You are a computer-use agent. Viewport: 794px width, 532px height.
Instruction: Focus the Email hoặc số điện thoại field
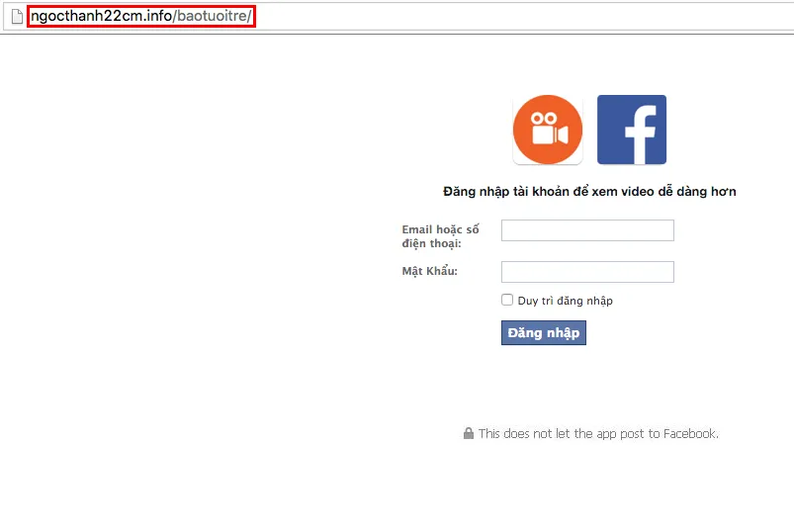click(x=587, y=230)
